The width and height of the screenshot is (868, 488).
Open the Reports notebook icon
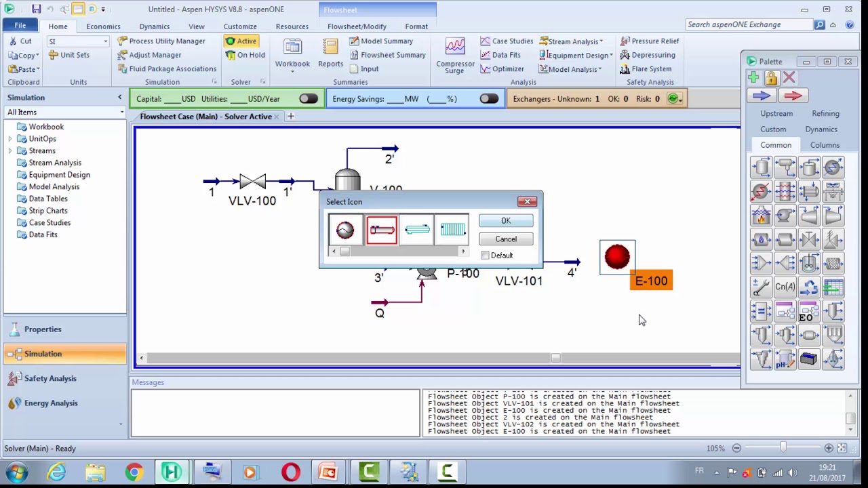(x=330, y=53)
